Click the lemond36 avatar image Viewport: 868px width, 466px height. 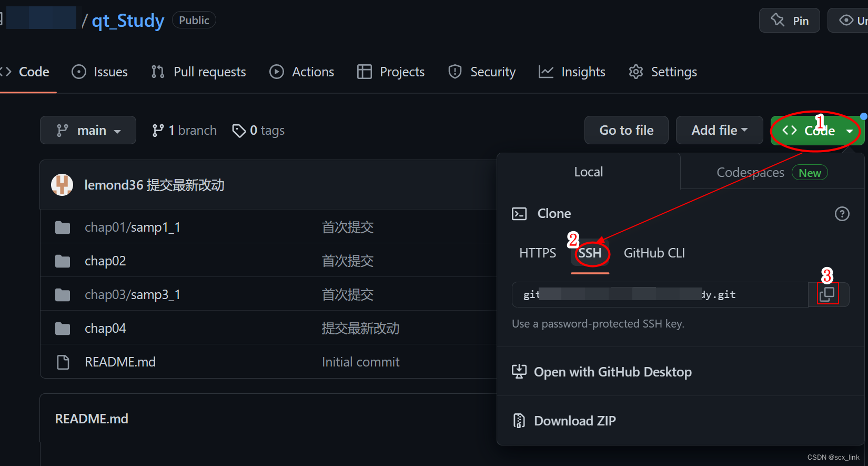[x=62, y=185]
